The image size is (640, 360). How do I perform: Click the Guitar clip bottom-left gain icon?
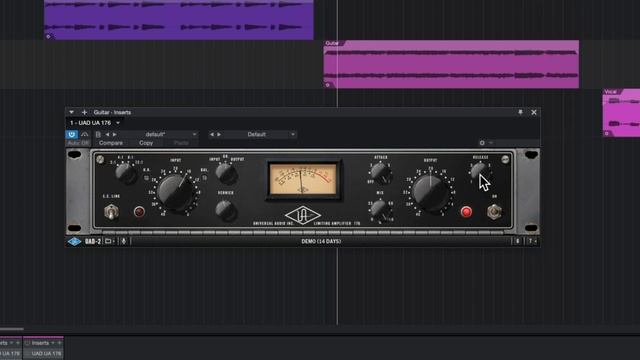tap(327, 85)
